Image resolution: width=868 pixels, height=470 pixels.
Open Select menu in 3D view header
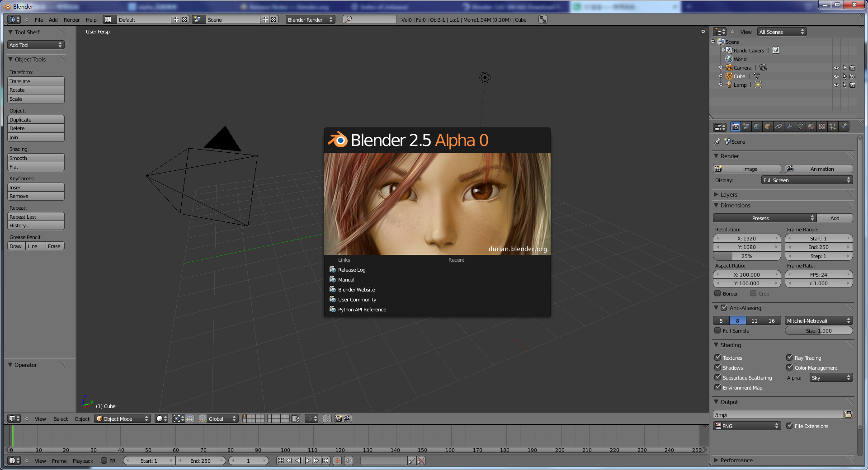(x=61, y=419)
